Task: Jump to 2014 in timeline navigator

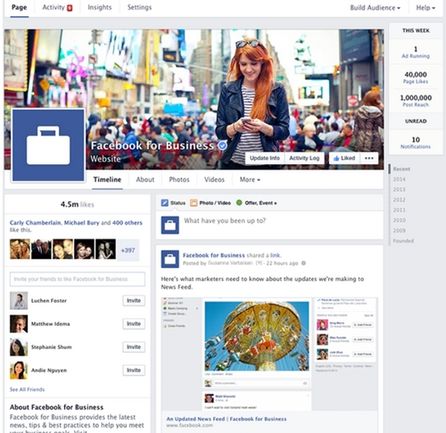Action: [399, 179]
